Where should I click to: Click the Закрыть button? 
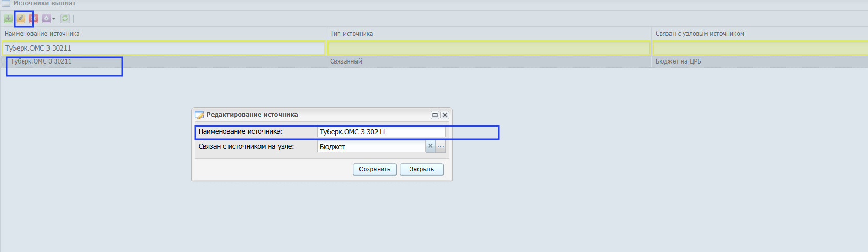point(421,169)
